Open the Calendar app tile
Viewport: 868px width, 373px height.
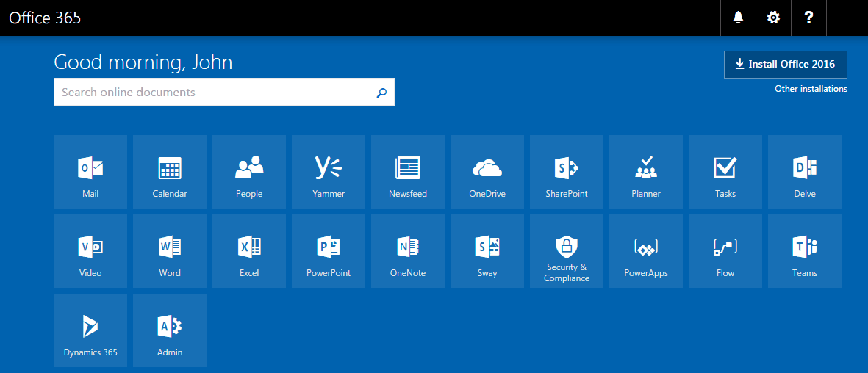tap(170, 172)
